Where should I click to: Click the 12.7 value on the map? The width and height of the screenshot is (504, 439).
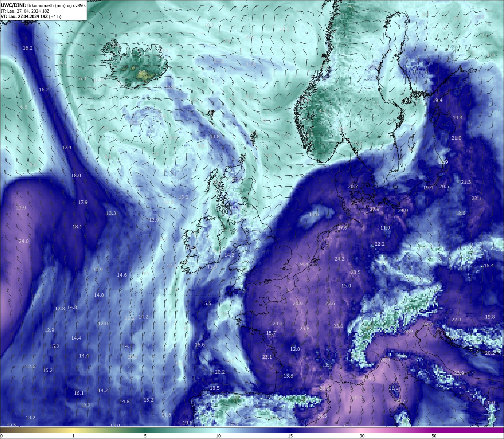(x=85, y=406)
